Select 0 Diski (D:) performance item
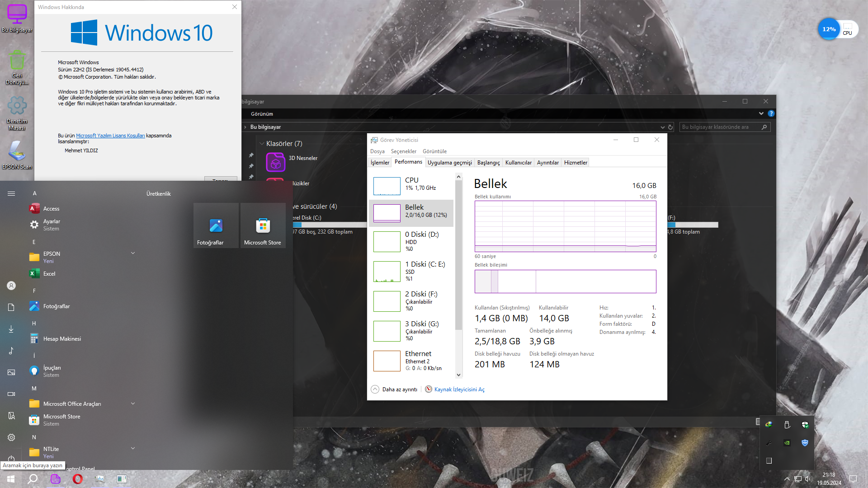 click(x=411, y=241)
